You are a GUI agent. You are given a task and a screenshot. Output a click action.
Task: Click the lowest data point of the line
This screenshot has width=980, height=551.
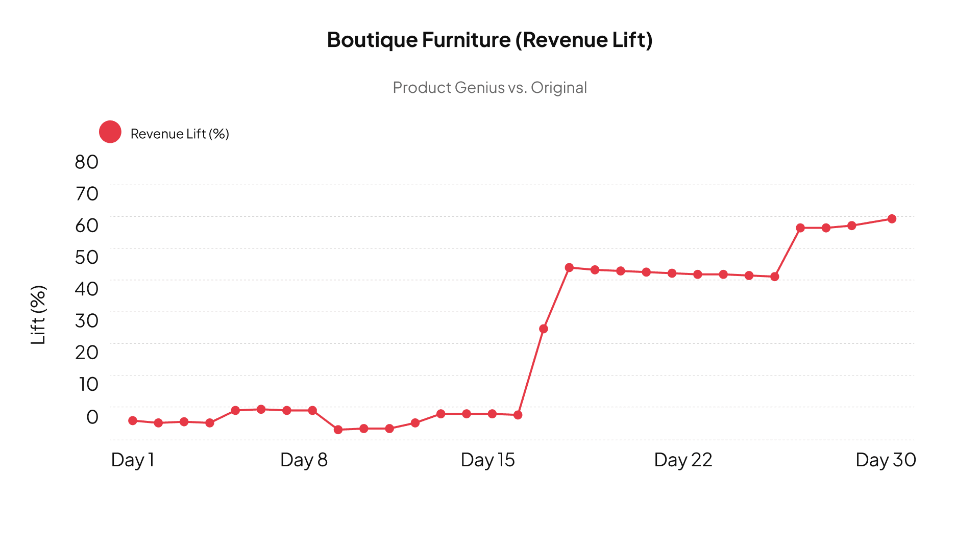(x=338, y=430)
